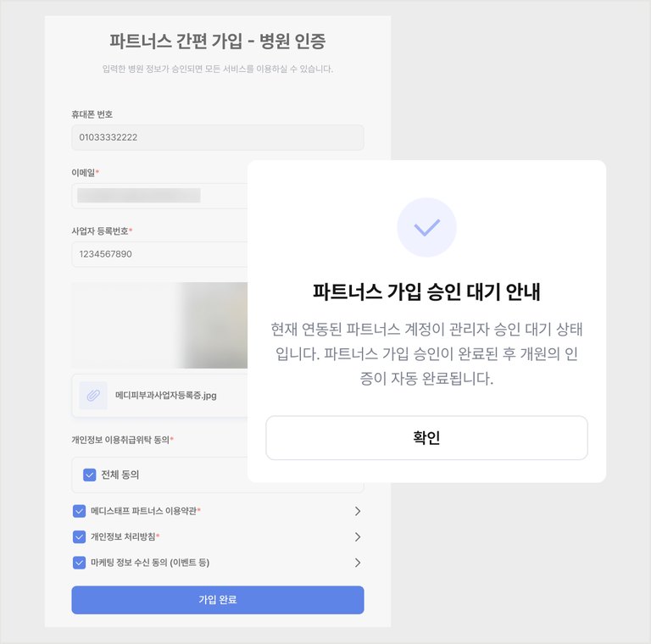This screenshot has width=651, height=644.
Task: Click the 이메일 input field
Action: pos(159,196)
